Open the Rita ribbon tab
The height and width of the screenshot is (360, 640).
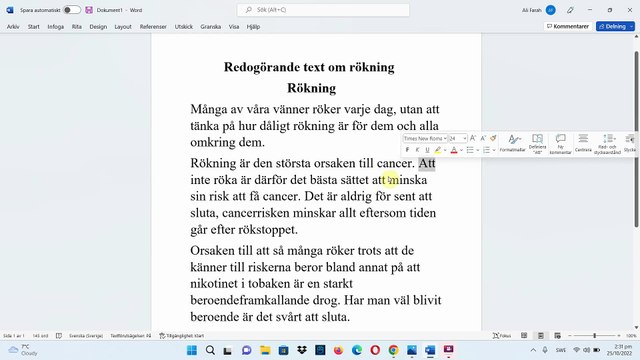pos(77,27)
